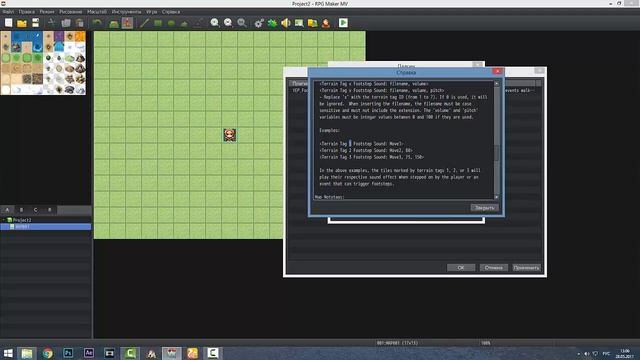Open the Инструменты menu
Viewport: 640px width, 360px height.
[127, 12]
